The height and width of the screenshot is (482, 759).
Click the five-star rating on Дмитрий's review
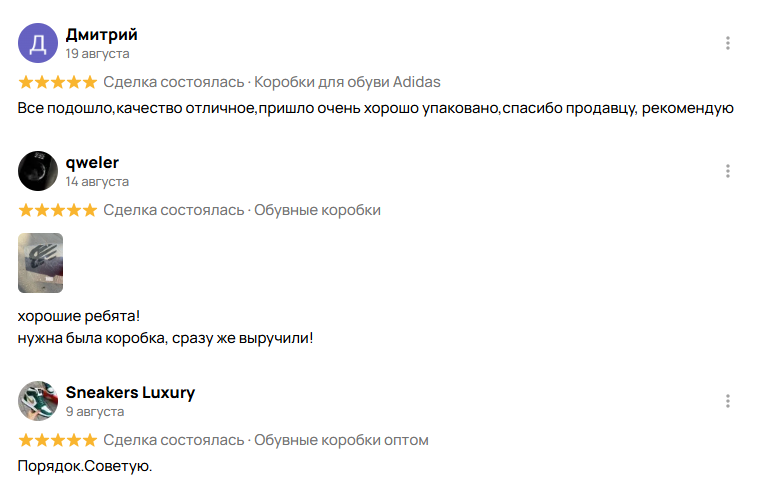[58, 82]
